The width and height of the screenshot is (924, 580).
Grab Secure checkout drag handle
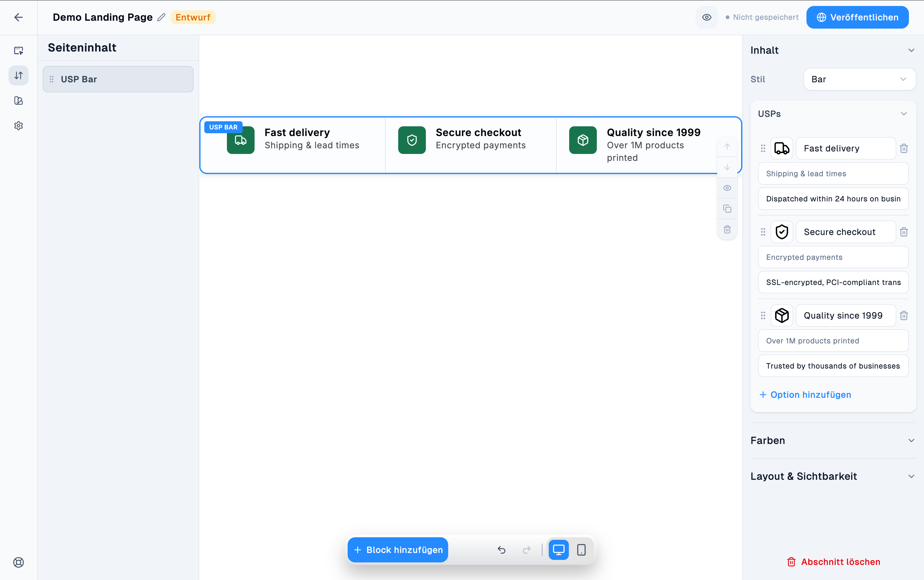763,232
